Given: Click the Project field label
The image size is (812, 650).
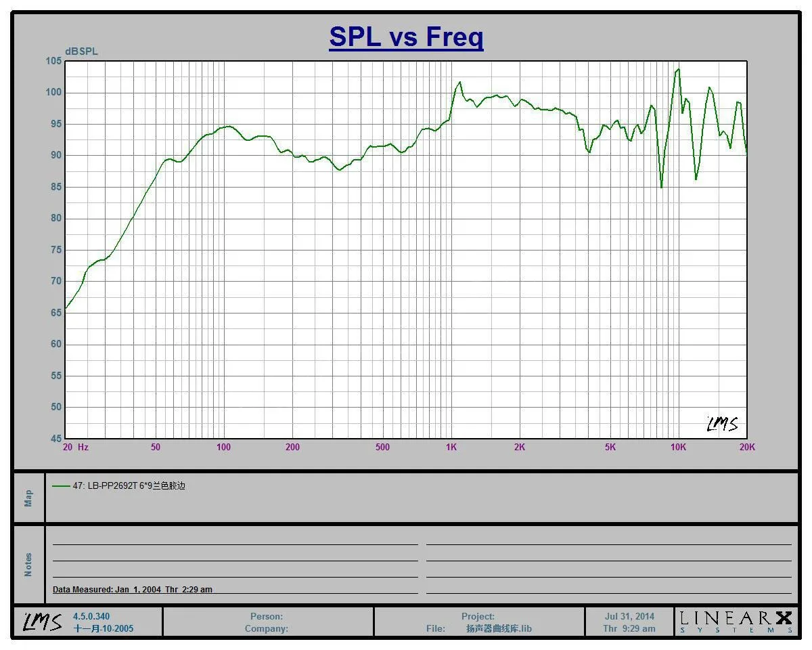Looking at the screenshot, I should click(478, 617).
